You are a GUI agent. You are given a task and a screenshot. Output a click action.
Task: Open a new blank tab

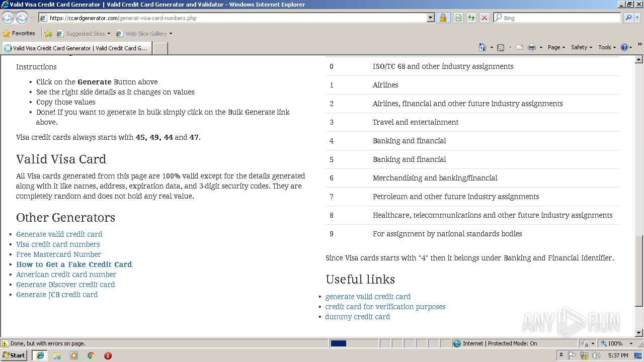[160, 48]
